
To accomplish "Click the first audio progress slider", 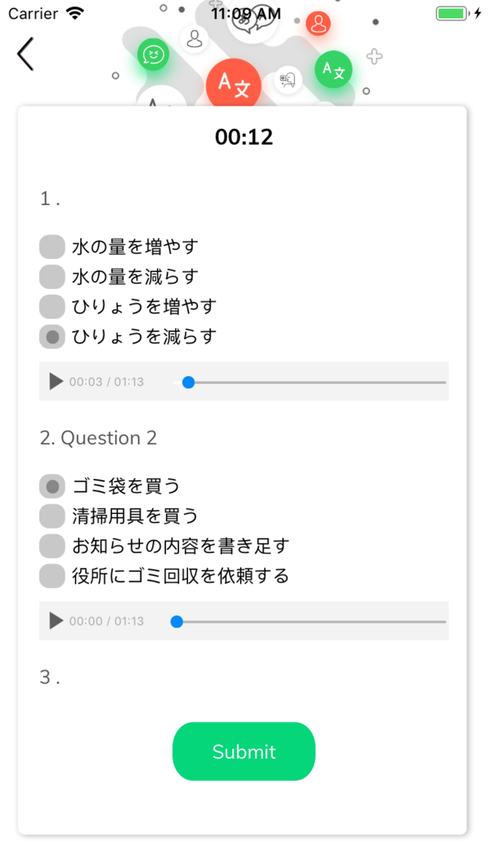I will tap(310, 382).
